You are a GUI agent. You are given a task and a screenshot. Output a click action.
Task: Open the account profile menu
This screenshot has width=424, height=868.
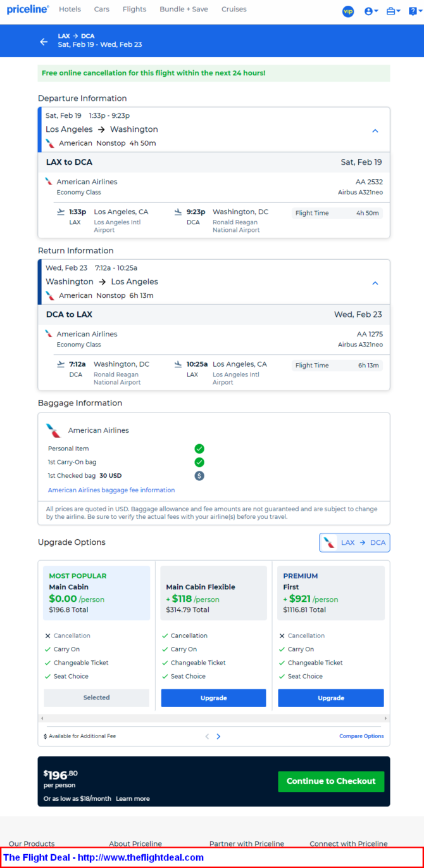371,11
